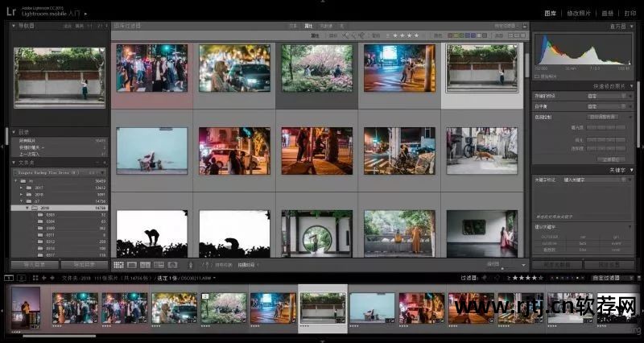The image size is (644, 343).
Task: Collapse the Catalog (目录) panel
Action: click(x=14, y=132)
